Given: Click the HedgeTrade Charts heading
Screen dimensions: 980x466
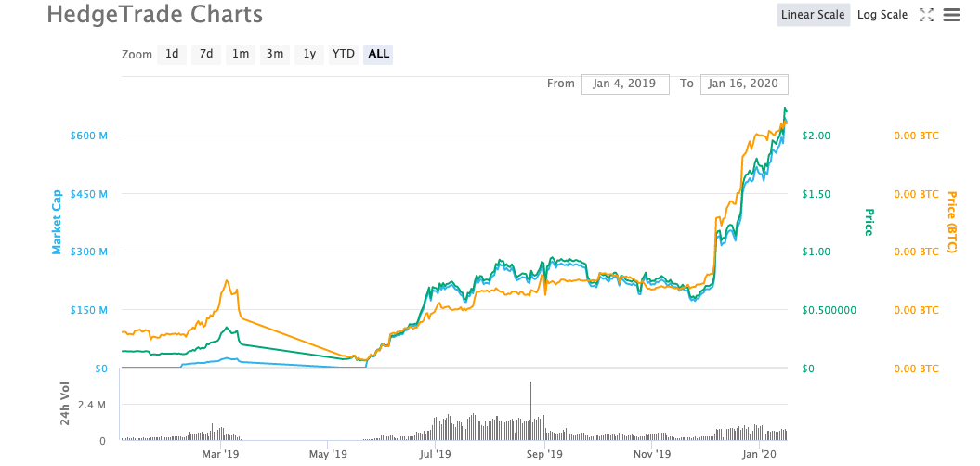Looking at the screenshot, I should (x=155, y=14).
